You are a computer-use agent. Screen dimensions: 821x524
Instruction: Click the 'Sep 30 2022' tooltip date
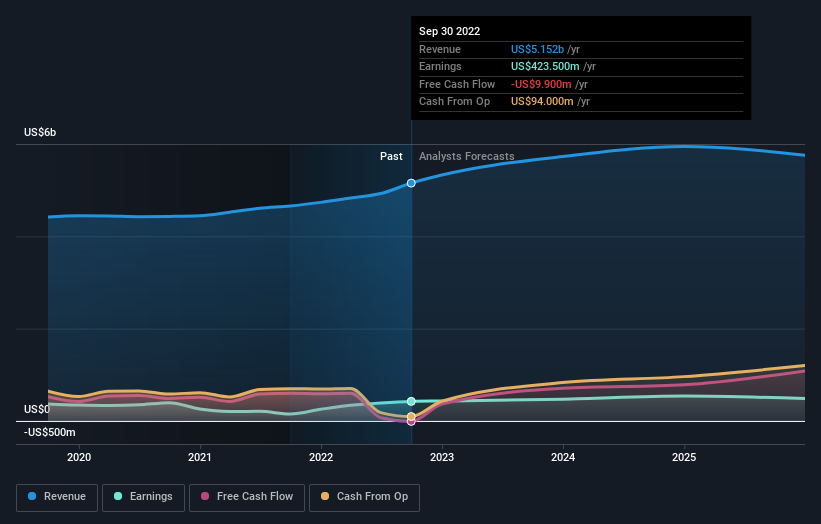(449, 31)
